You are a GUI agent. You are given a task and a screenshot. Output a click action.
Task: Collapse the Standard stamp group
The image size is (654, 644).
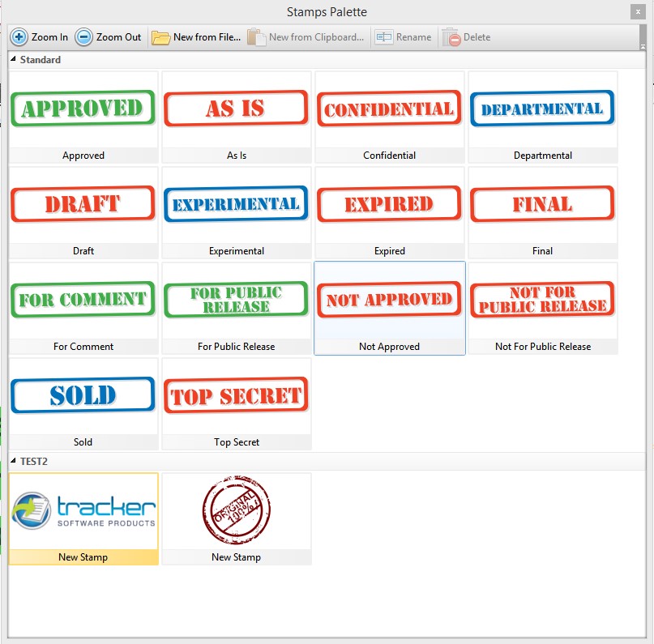(13, 59)
